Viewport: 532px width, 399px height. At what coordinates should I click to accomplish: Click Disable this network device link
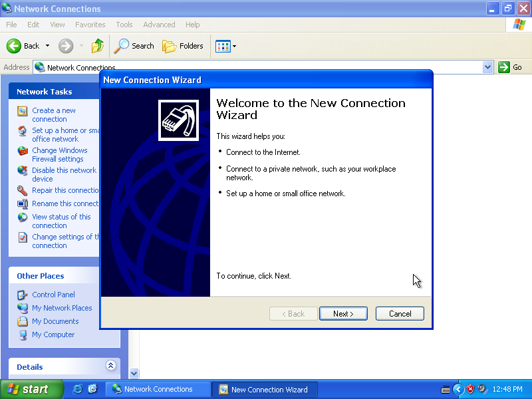[x=64, y=174]
